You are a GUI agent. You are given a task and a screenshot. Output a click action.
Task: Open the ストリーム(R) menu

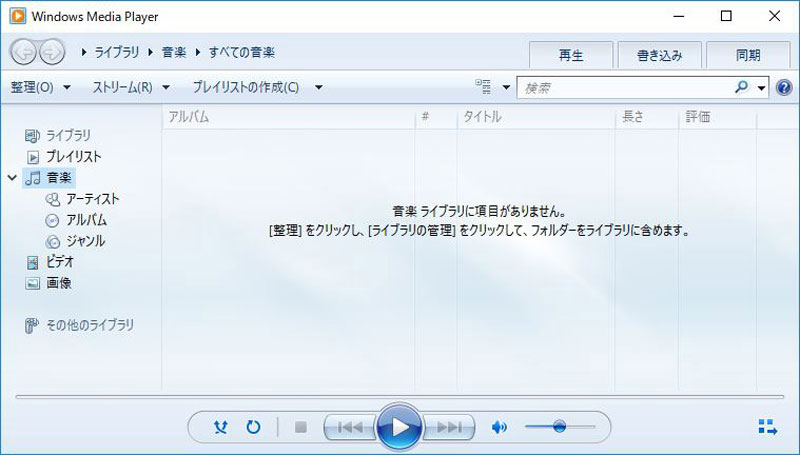(x=131, y=87)
